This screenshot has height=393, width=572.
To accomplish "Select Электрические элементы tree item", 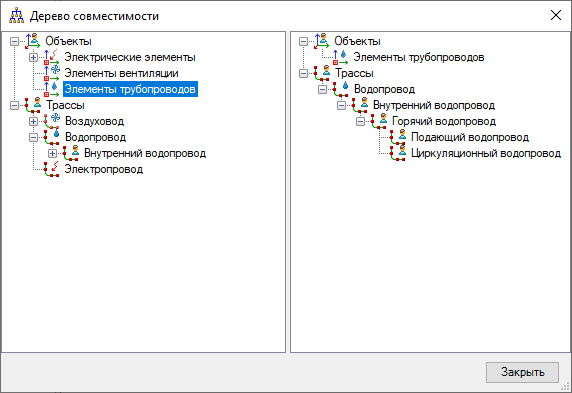I will point(130,57).
